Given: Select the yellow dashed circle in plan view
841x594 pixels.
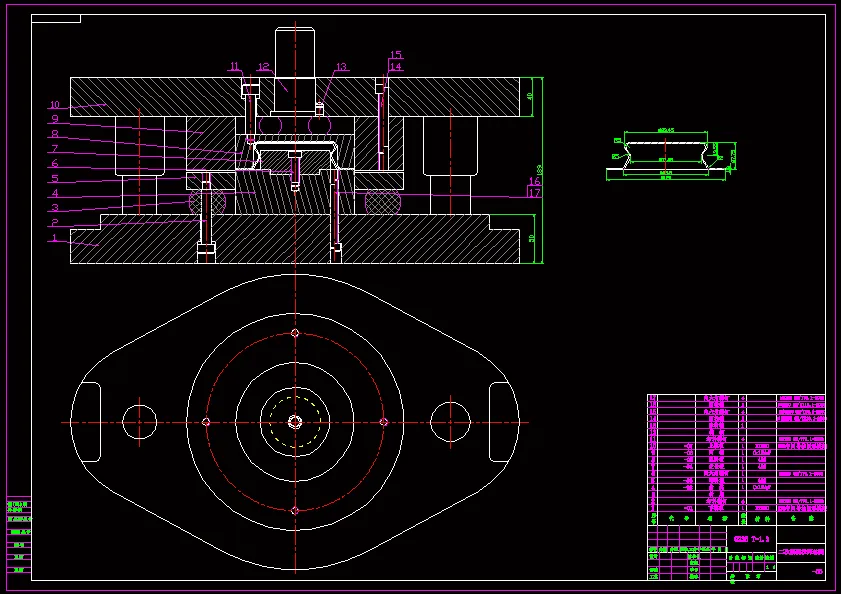Looking at the screenshot, I should pos(295,422).
